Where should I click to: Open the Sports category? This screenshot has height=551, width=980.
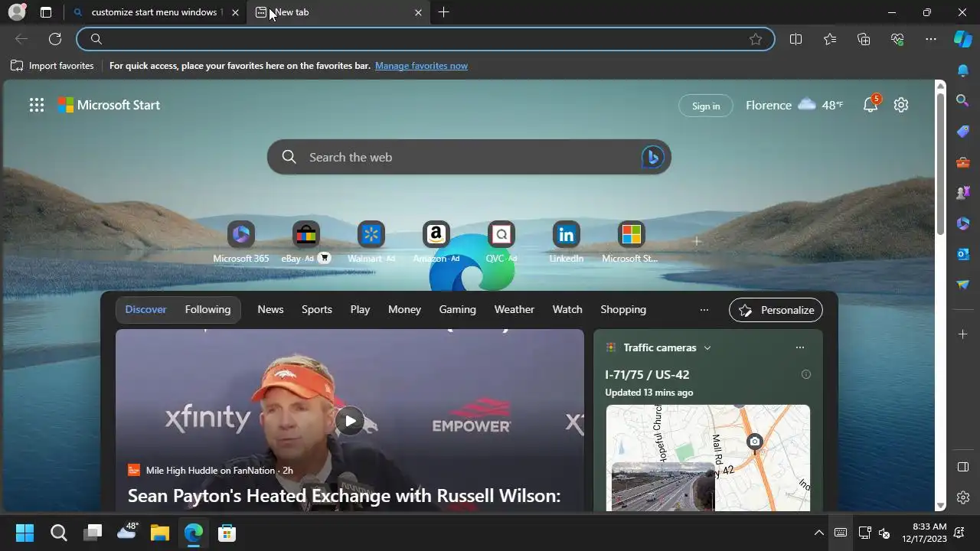click(317, 309)
